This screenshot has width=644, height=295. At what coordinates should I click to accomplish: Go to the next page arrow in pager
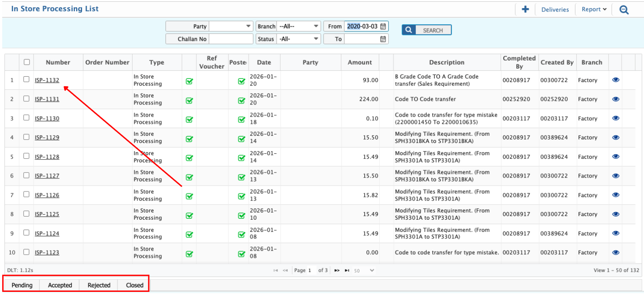coord(337,270)
